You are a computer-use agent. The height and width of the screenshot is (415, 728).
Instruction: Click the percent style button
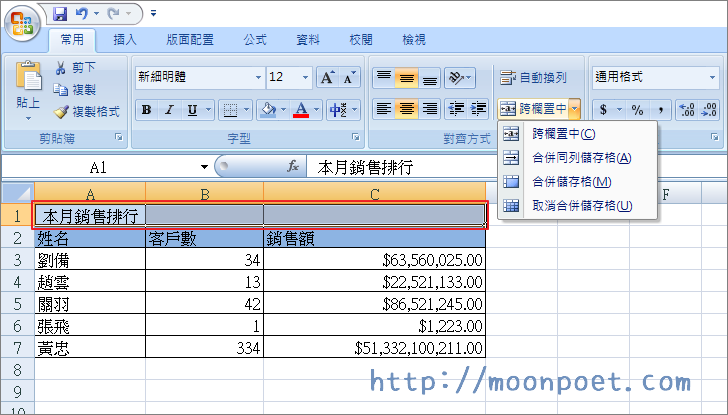[636, 109]
